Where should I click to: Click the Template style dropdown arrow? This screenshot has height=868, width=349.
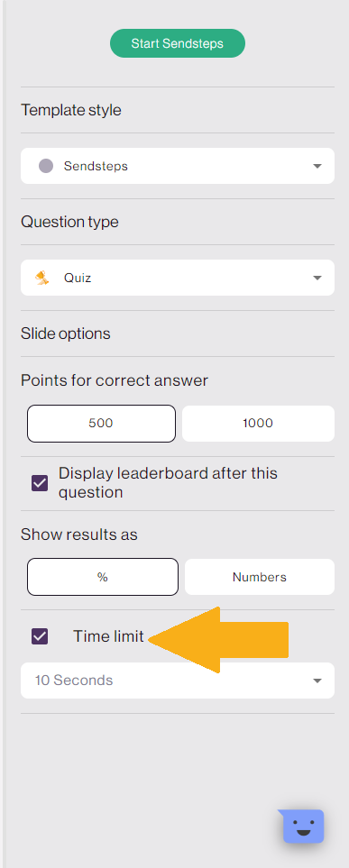tap(317, 166)
